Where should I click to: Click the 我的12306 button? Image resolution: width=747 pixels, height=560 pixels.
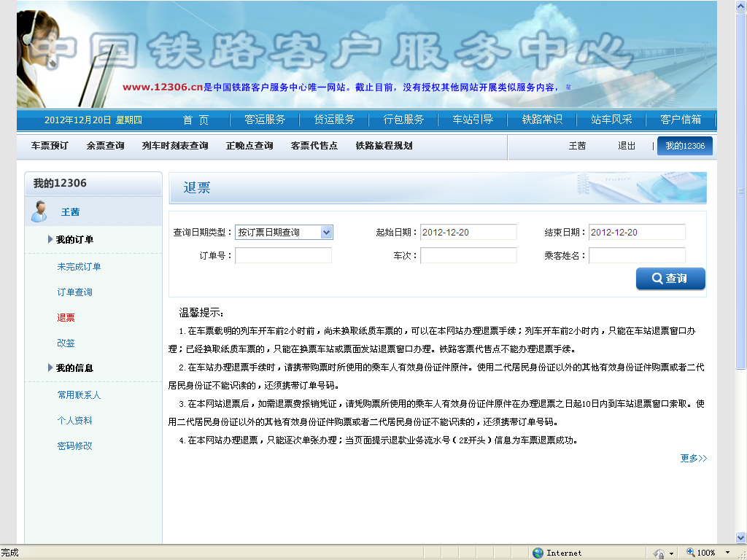[684, 146]
